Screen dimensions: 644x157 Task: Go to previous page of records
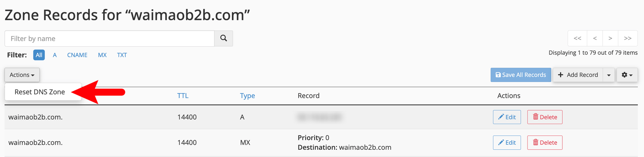pyautogui.click(x=595, y=38)
